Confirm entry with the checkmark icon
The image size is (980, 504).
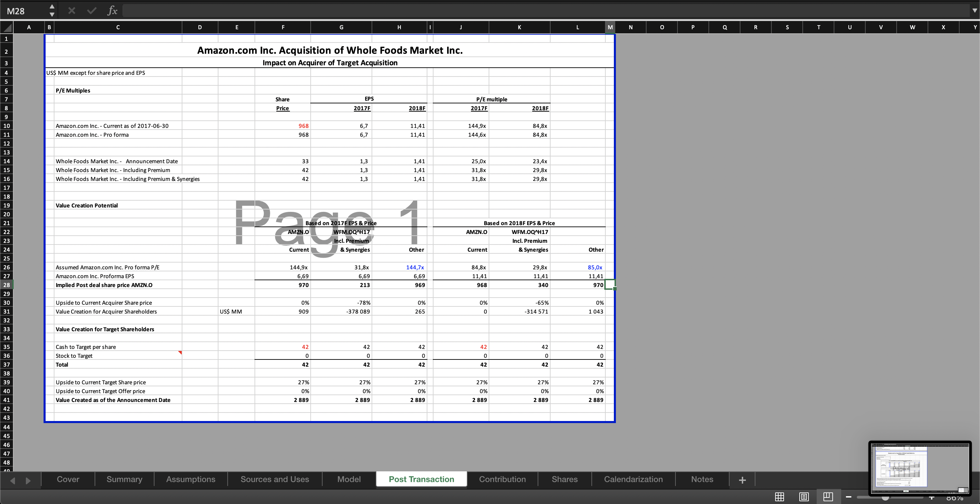pyautogui.click(x=92, y=11)
